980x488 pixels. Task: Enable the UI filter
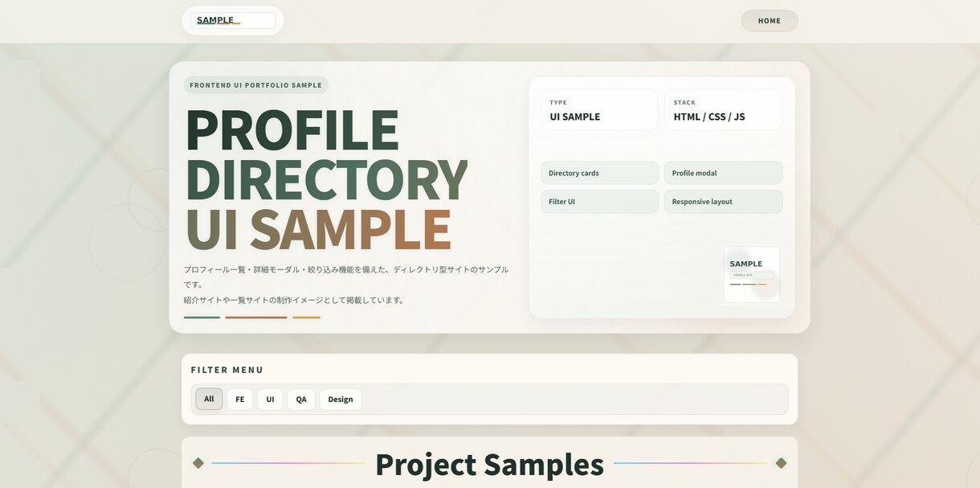[270, 398]
